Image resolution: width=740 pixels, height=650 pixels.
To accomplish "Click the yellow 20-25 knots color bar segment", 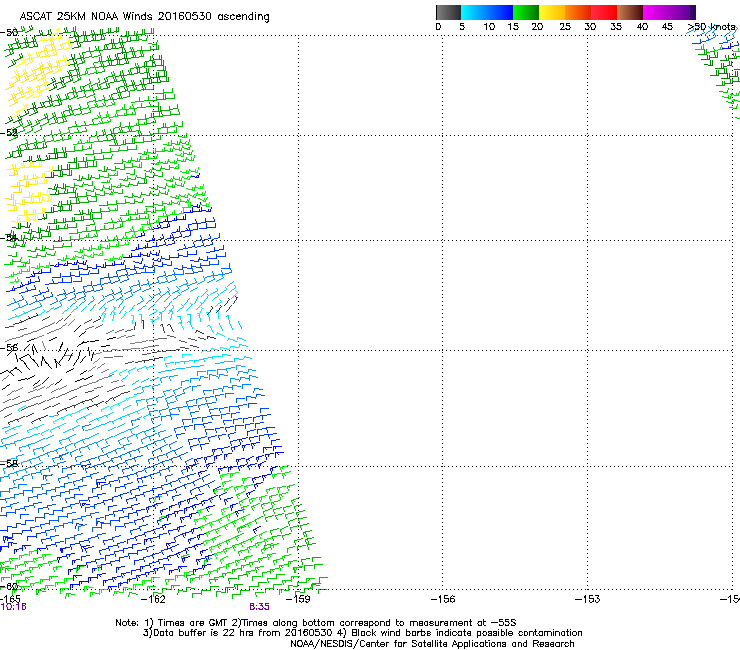I will [552, 12].
